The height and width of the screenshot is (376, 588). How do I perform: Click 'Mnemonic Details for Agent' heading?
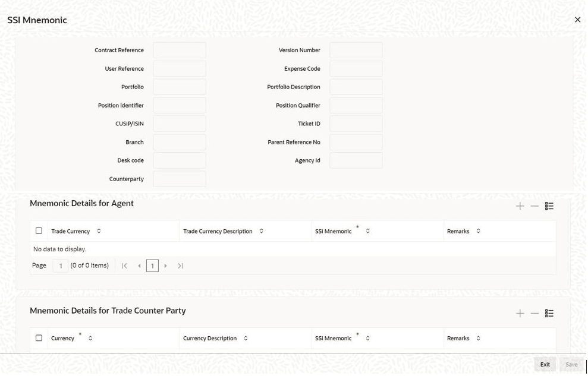click(82, 203)
